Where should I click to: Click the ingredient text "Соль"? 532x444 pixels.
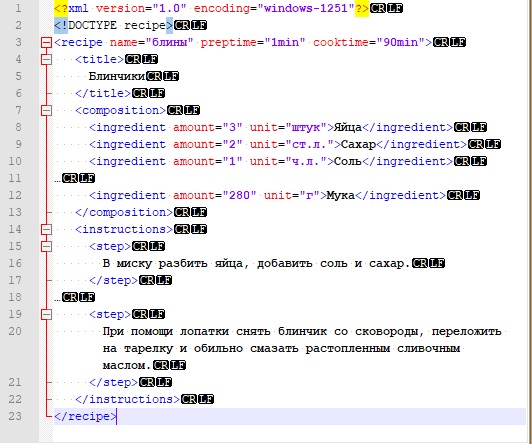[348, 161]
